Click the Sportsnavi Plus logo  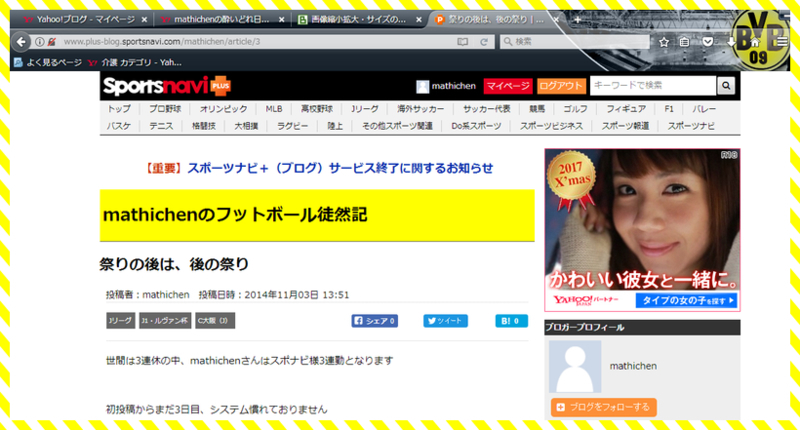coord(167,86)
